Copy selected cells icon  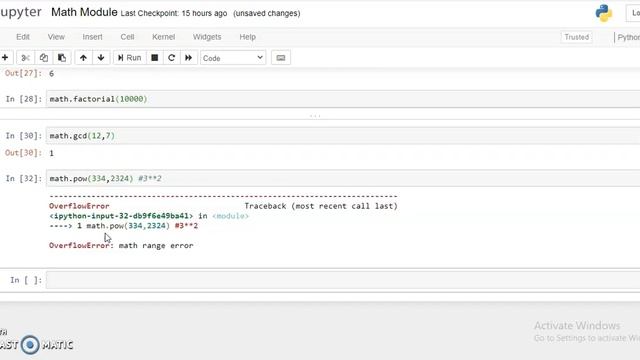44,58
